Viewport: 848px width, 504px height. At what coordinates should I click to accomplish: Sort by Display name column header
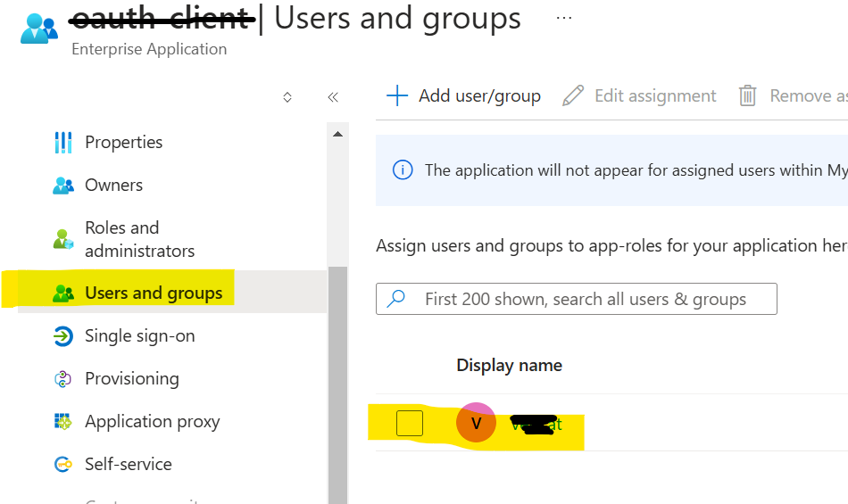509,366
